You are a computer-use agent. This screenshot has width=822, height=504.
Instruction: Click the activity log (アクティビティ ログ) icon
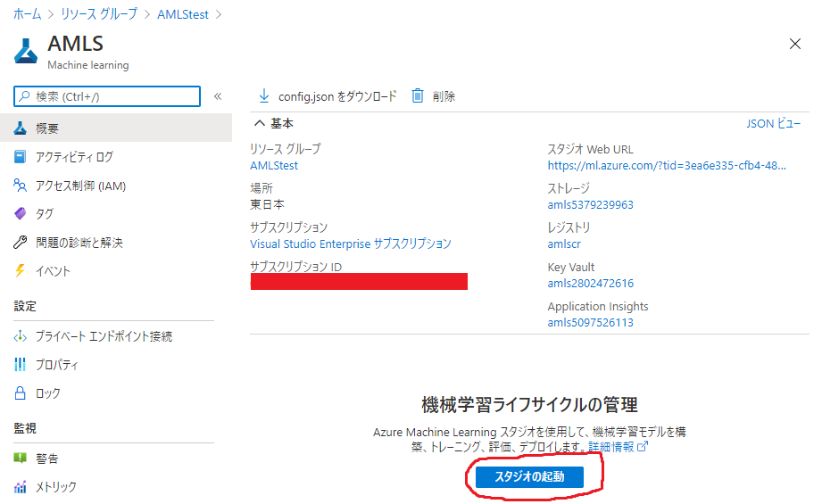[20, 156]
